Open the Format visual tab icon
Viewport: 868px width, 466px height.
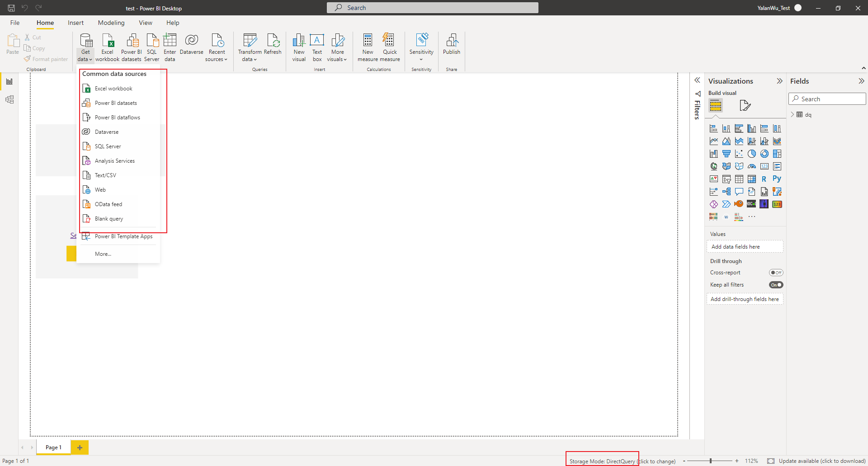tap(745, 106)
